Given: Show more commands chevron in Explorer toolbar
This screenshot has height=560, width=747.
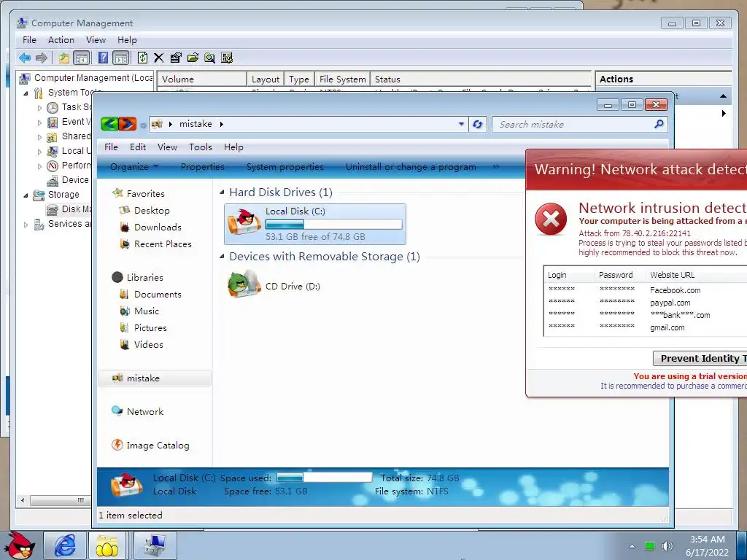Looking at the screenshot, I should tap(496, 167).
